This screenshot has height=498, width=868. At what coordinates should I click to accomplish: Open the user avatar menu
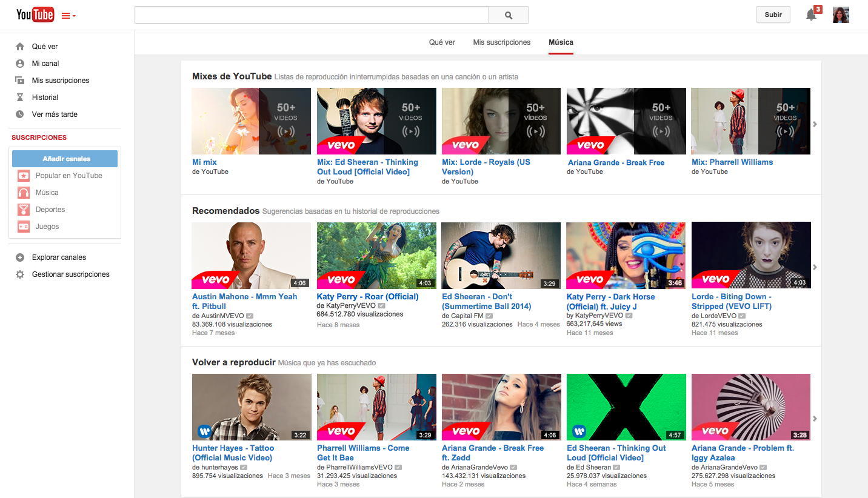coord(841,15)
